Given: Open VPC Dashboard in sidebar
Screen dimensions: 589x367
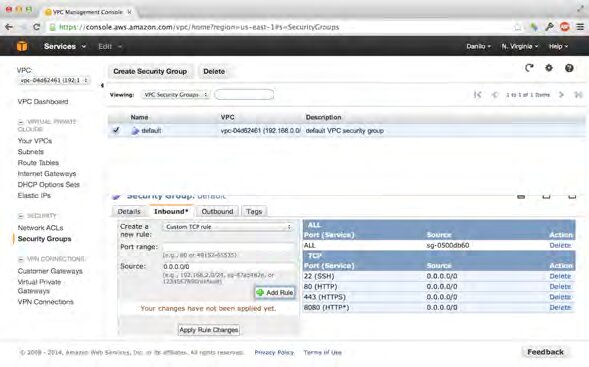Looking at the screenshot, I should [43, 101].
